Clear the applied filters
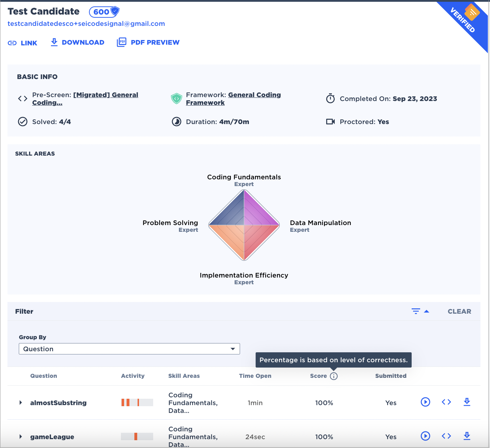This screenshot has height=448, width=490. pyautogui.click(x=459, y=312)
